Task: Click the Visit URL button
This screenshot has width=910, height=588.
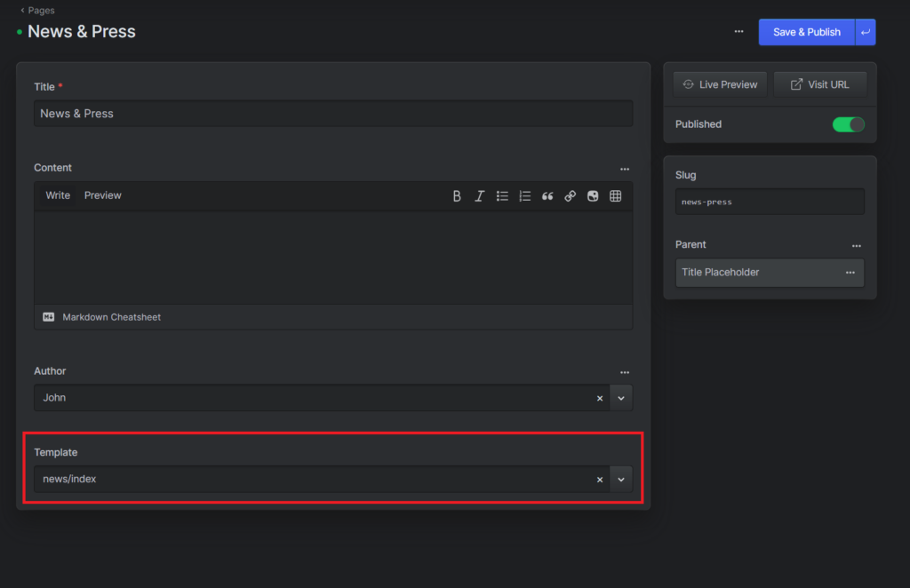Action: click(819, 84)
